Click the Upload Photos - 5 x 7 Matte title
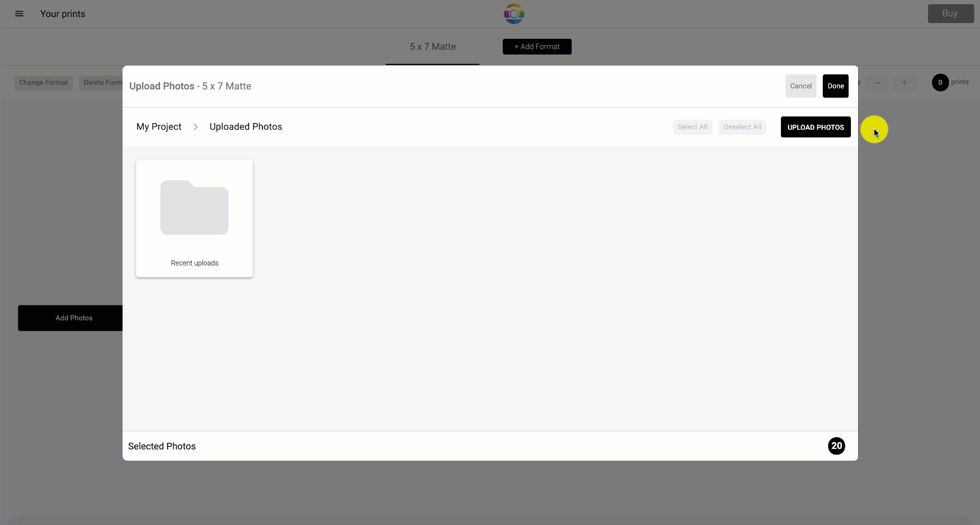The height and width of the screenshot is (525, 980). [x=190, y=86]
